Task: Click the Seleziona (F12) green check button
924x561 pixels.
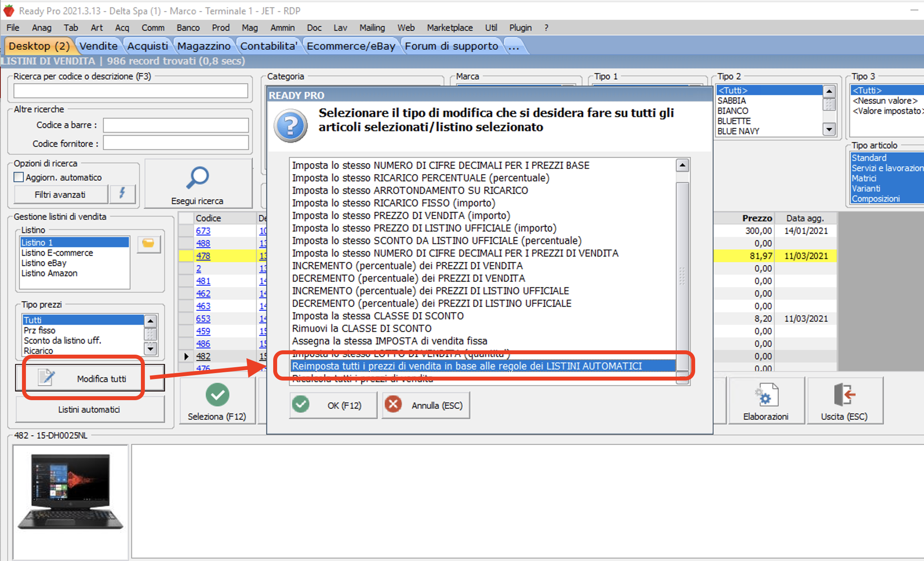Action: point(217,401)
